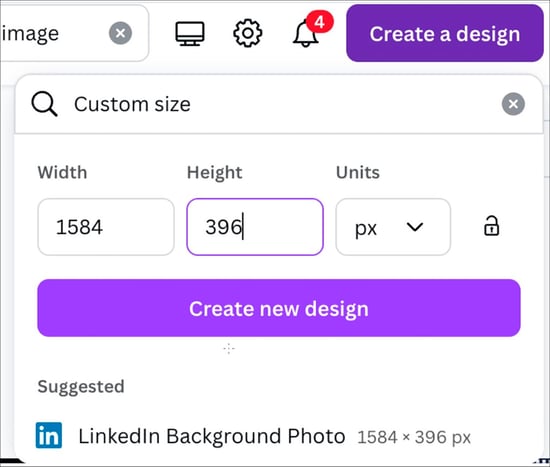Select LinkedIn Background Photo suggestion
The image size is (550, 467).
coord(253,436)
